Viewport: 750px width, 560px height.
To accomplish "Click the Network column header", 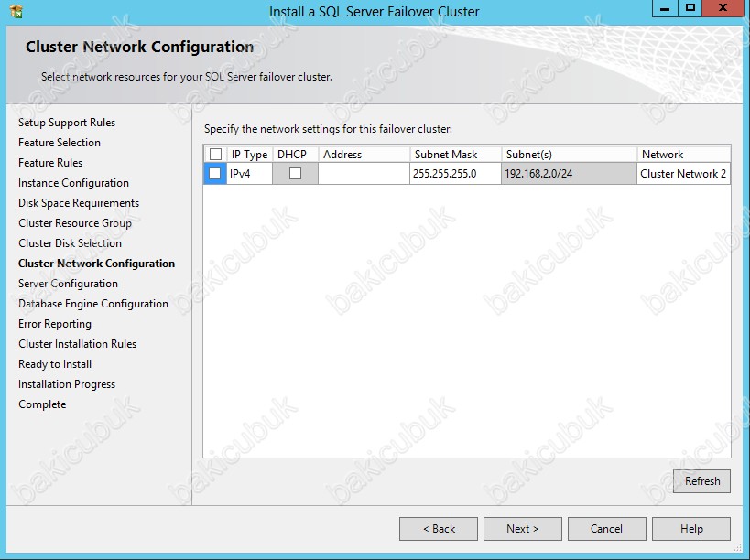I will pyautogui.click(x=682, y=155).
